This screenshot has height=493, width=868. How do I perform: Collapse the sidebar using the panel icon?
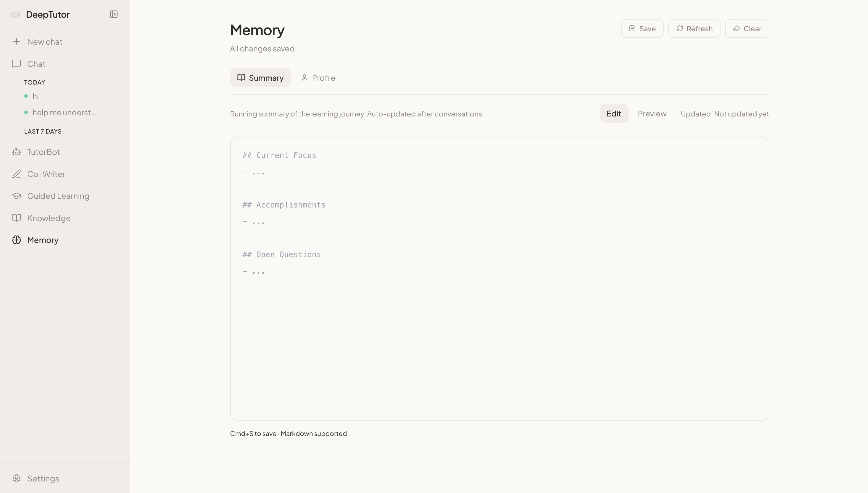point(114,14)
